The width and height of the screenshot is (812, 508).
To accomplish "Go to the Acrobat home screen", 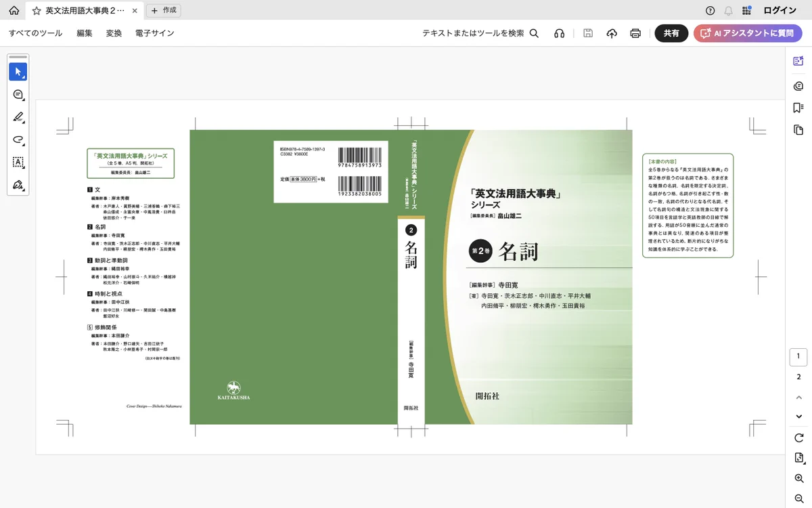I will point(14,11).
